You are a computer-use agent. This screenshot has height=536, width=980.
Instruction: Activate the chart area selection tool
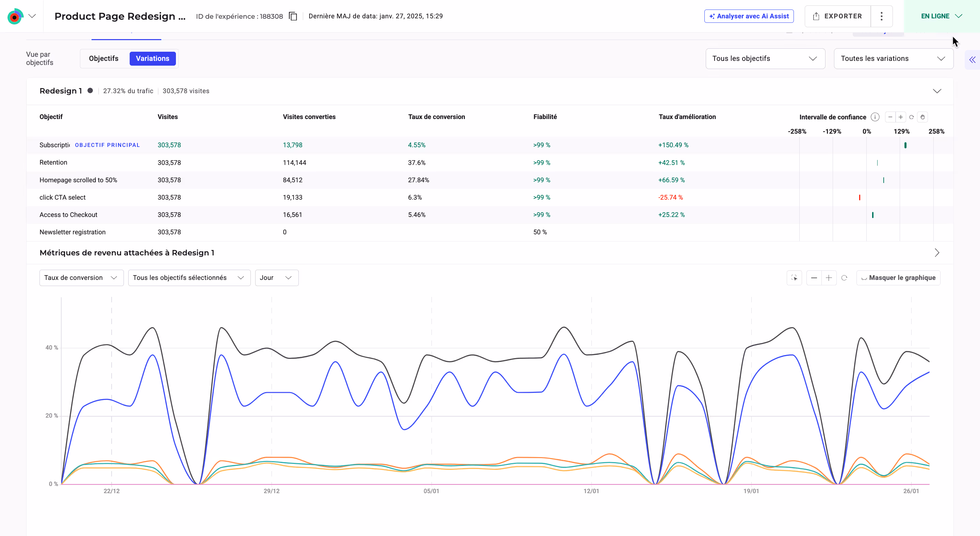tap(794, 278)
